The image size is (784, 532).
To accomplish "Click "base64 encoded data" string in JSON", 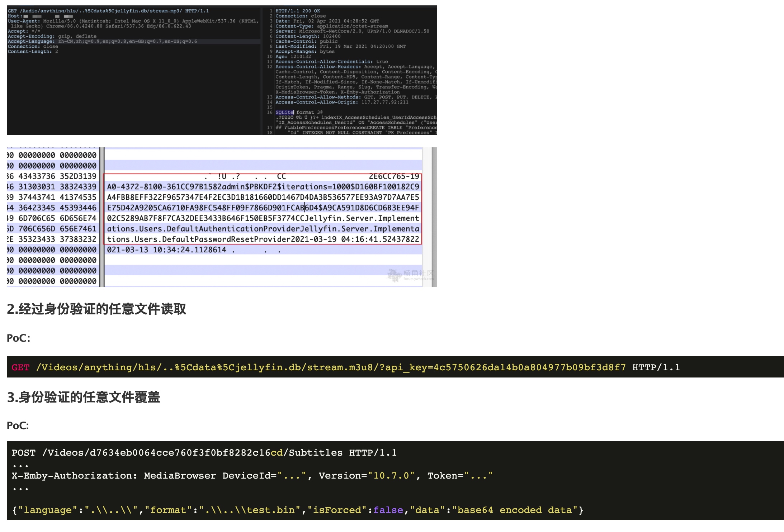I will 514,510.
